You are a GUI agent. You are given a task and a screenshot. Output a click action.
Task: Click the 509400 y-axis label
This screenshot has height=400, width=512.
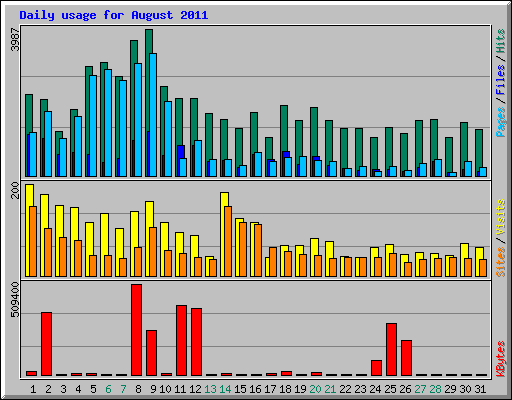15,300
